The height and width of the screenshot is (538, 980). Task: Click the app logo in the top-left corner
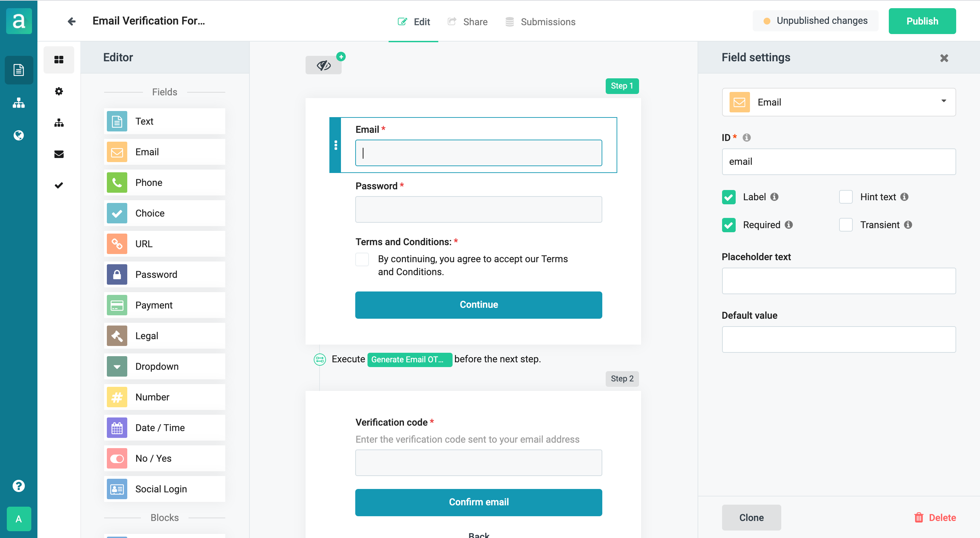19,21
